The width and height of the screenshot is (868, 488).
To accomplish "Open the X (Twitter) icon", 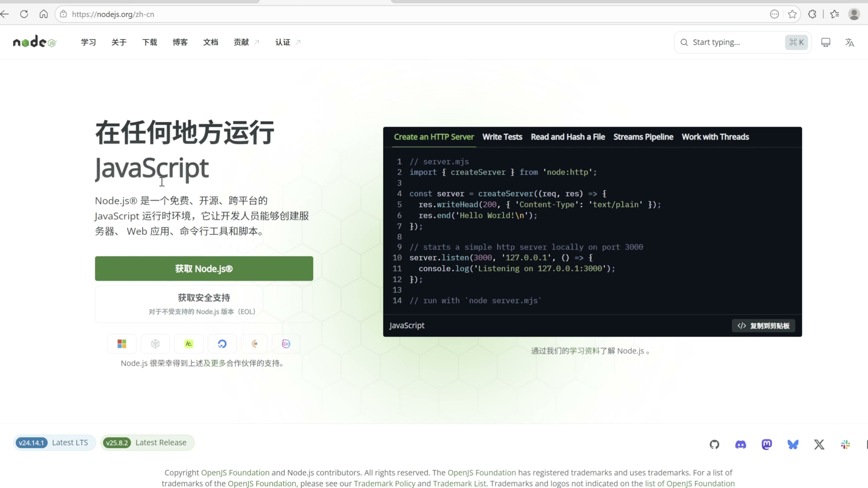I will point(819,445).
